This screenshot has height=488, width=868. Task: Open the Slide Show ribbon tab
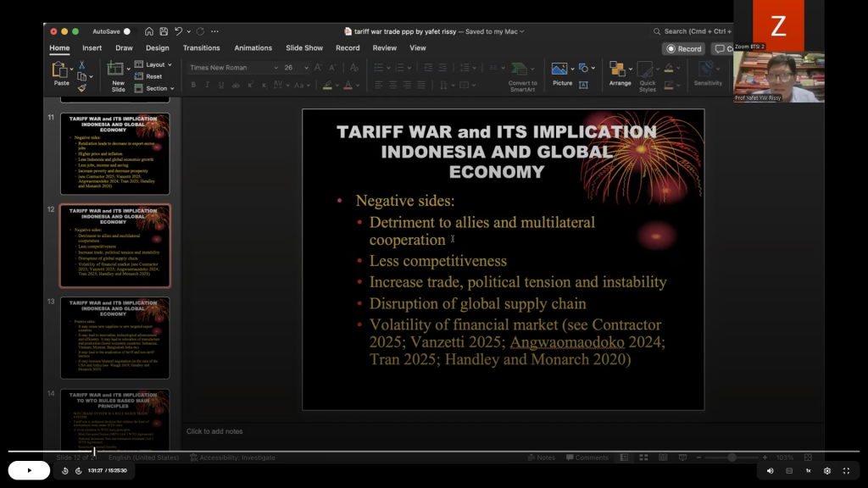click(303, 48)
